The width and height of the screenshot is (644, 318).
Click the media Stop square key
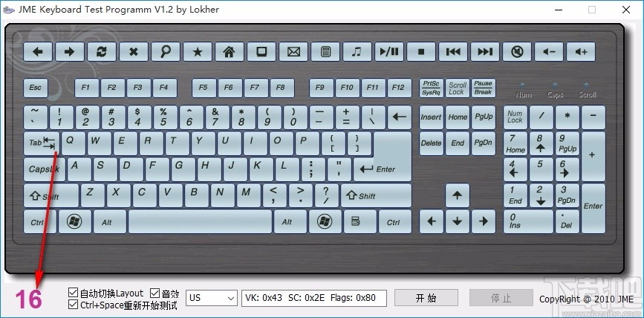(421, 52)
